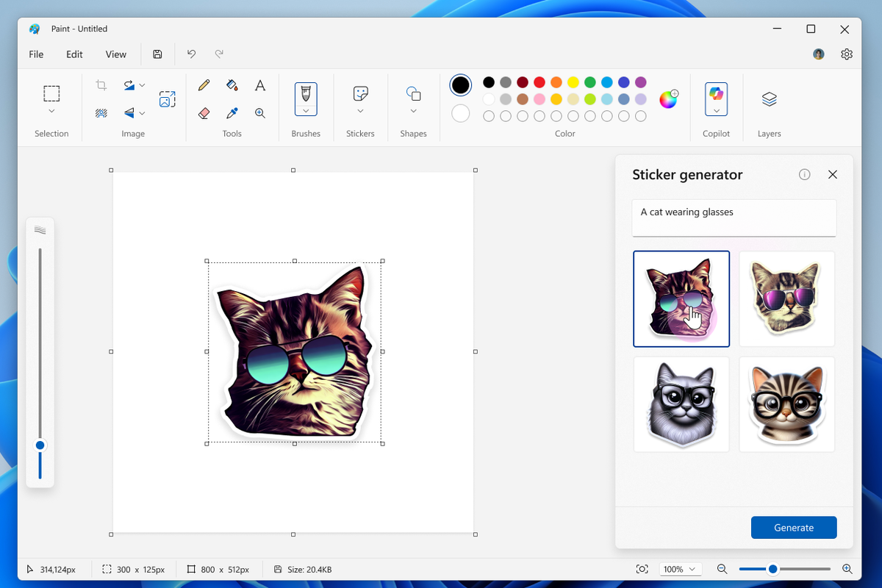882x588 pixels.
Task: Select primary Color 1 black circle
Action: [461, 85]
